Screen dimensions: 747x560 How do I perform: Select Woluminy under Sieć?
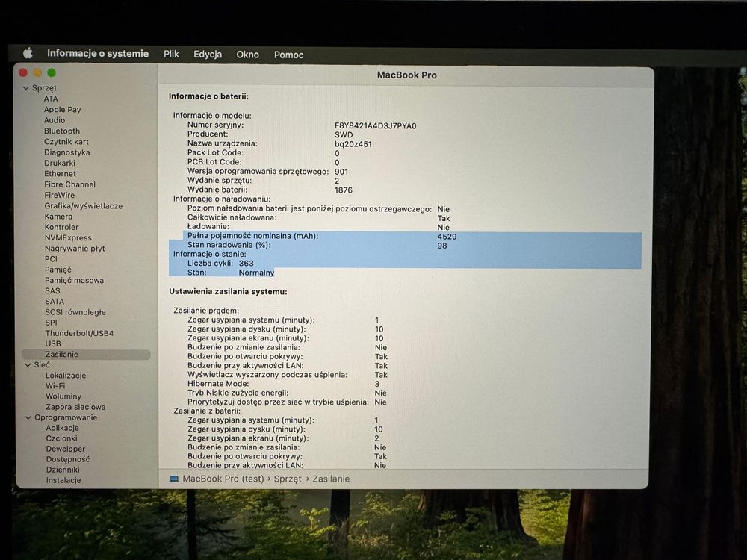pos(63,396)
